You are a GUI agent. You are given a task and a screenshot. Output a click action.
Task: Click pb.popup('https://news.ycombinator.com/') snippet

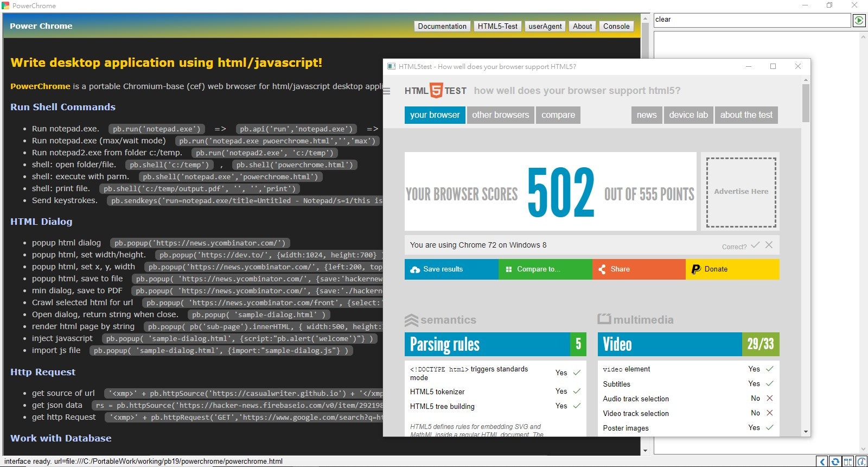click(x=200, y=243)
